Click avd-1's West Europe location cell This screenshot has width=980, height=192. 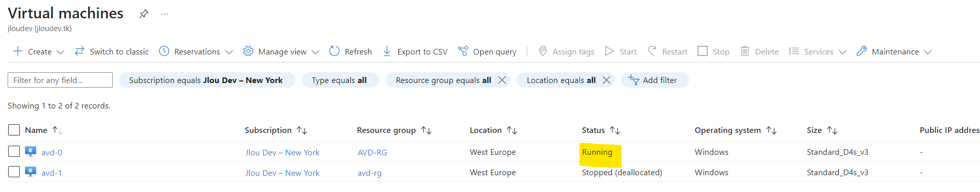(493, 172)
